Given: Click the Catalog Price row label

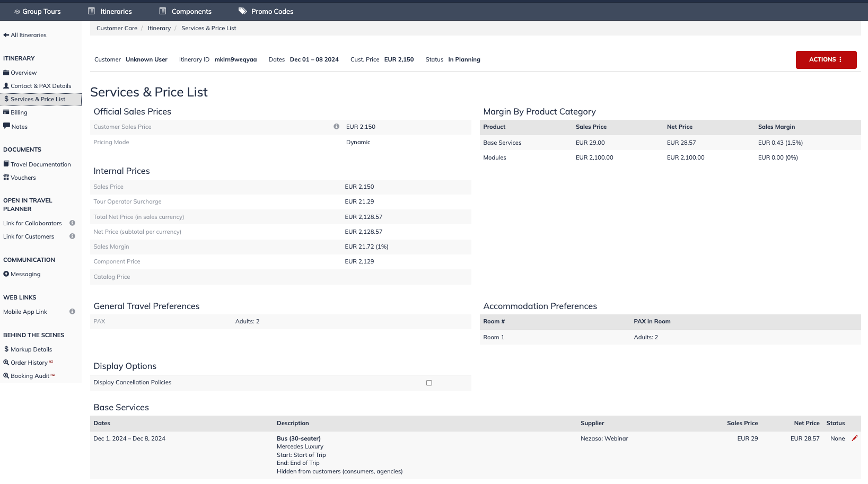Looking at the screenshot, I should [x=112, y=277].
